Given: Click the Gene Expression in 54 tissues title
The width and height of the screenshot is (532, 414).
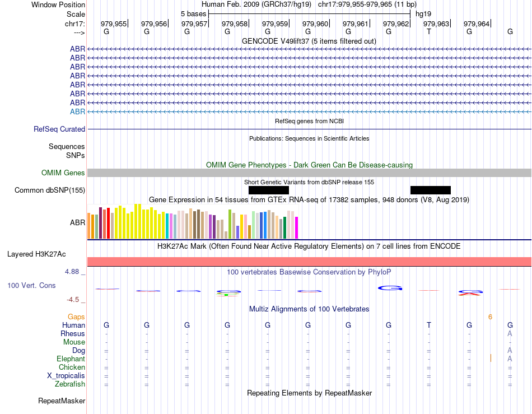Looking at the screenshot, I should (x=309, y=199).
